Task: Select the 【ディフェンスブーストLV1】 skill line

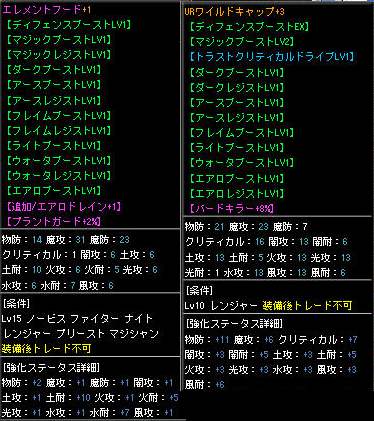Action: point(69,25)
